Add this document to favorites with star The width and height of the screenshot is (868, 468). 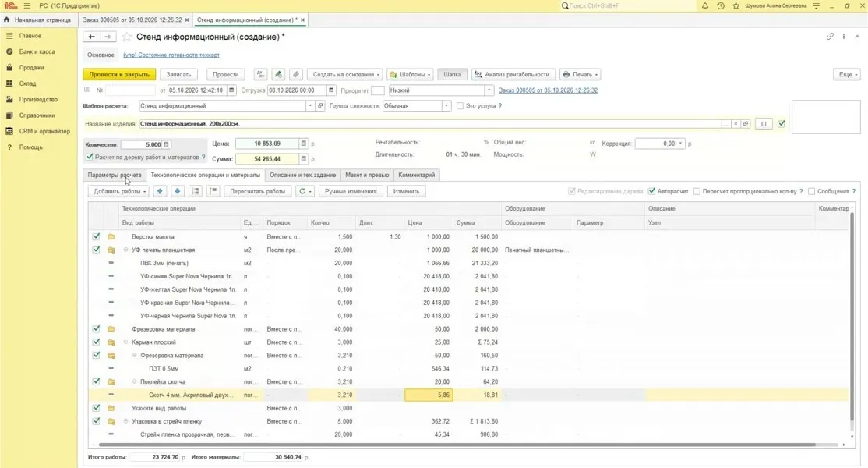[x=127, y=37]
